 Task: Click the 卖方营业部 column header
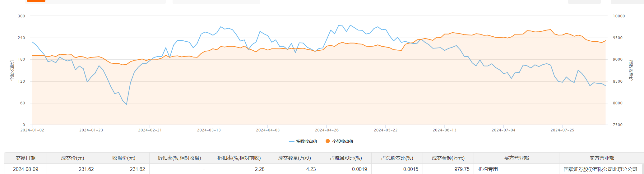[602, 158]
